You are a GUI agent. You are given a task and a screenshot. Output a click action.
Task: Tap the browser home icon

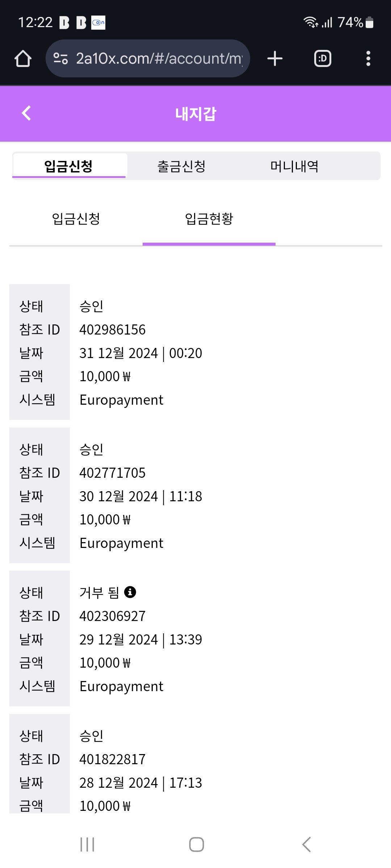[23, 59]
